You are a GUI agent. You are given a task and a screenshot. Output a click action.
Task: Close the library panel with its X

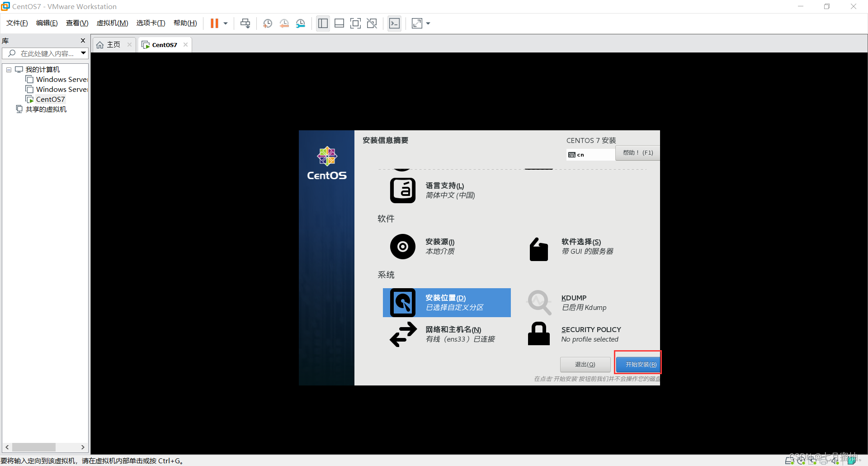coord(83,41)
